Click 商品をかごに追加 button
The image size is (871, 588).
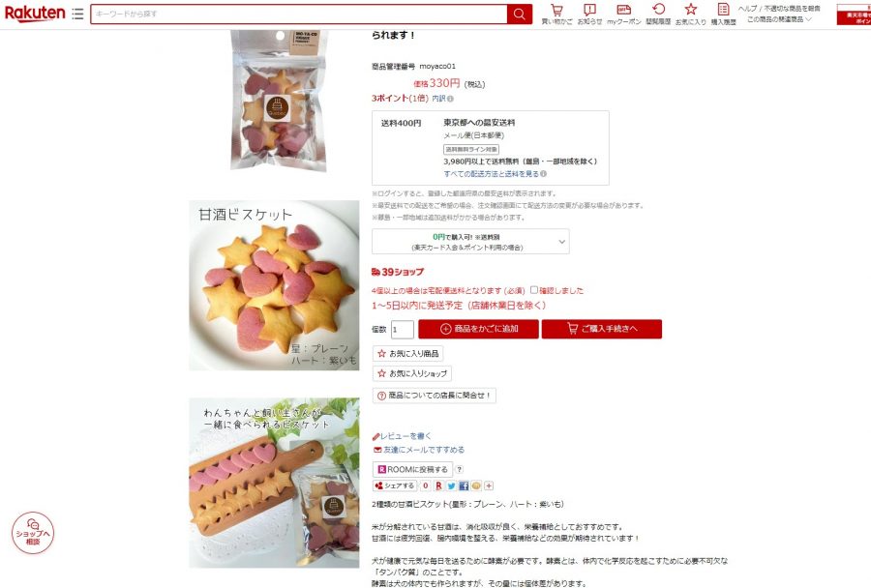click(478, 329)
